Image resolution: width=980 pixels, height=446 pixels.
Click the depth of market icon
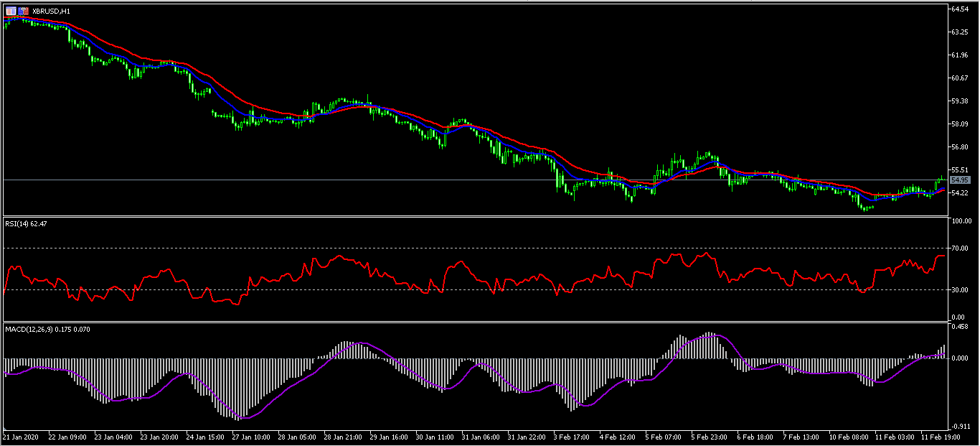[24, 11]
